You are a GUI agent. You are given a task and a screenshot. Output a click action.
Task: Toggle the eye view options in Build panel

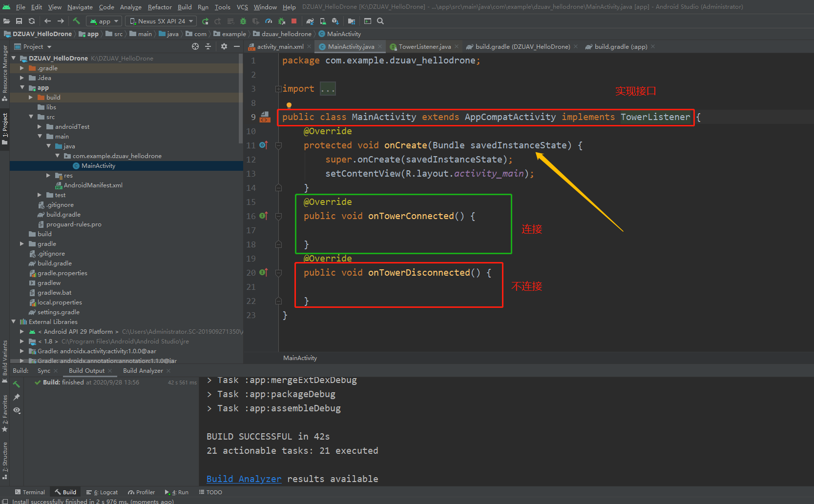[x=17, y=410]
